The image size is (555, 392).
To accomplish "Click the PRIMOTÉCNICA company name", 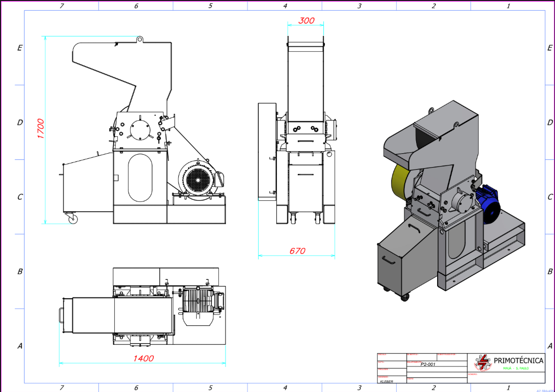I will pos(519,361).
